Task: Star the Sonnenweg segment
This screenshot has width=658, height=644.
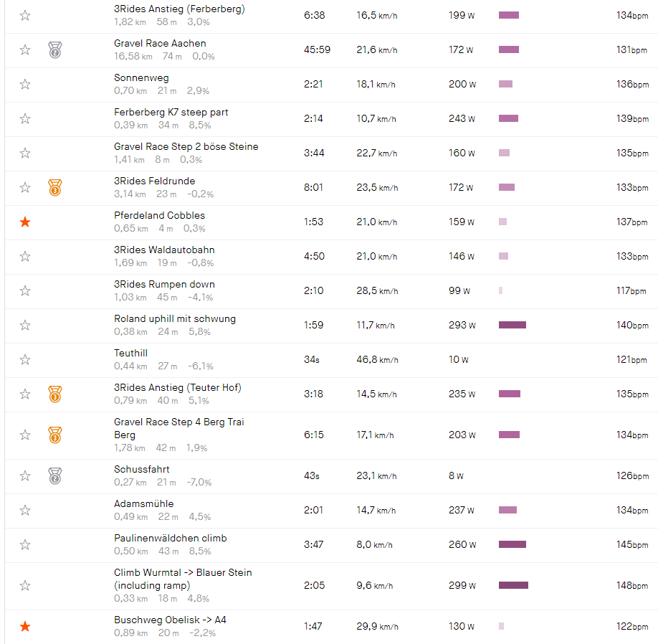Action: click(25, 85)
